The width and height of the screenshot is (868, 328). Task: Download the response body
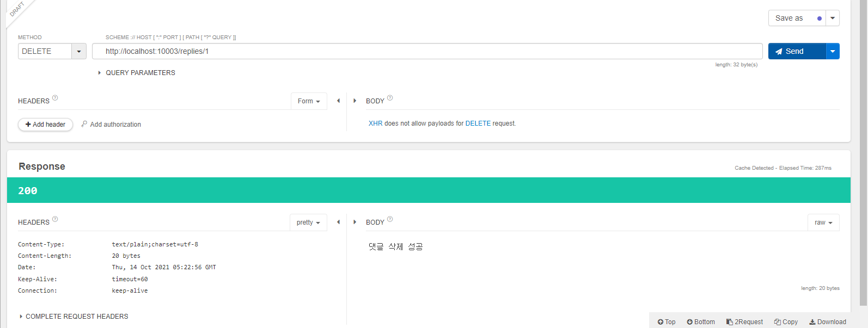coord(828,322)
